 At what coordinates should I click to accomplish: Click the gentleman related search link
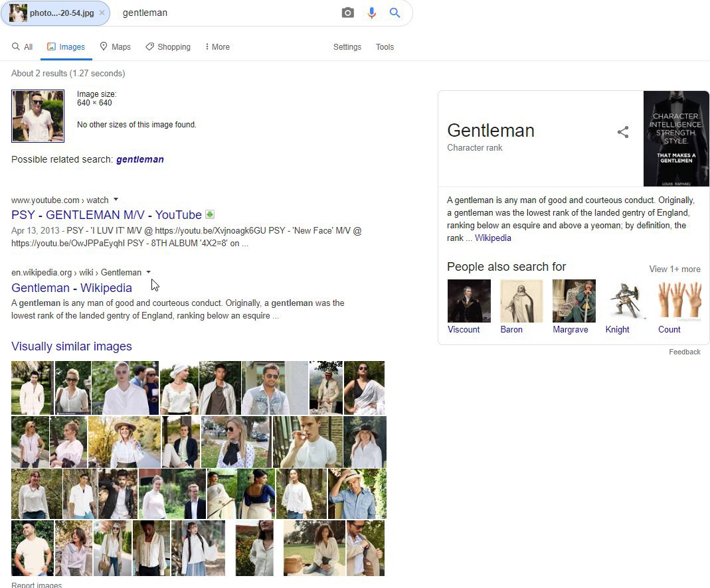[140, 159]
